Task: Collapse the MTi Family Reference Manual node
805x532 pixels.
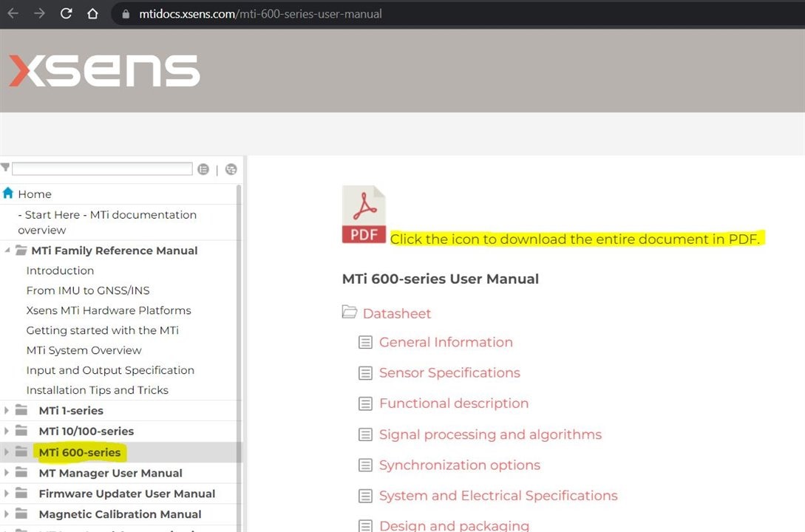Action: (7, 250)
